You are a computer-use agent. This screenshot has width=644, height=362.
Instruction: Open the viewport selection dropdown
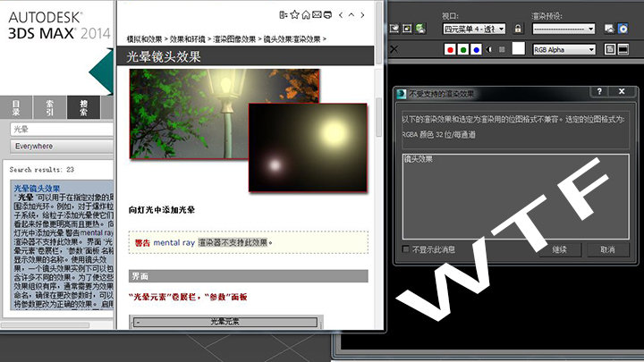[474, 29]
